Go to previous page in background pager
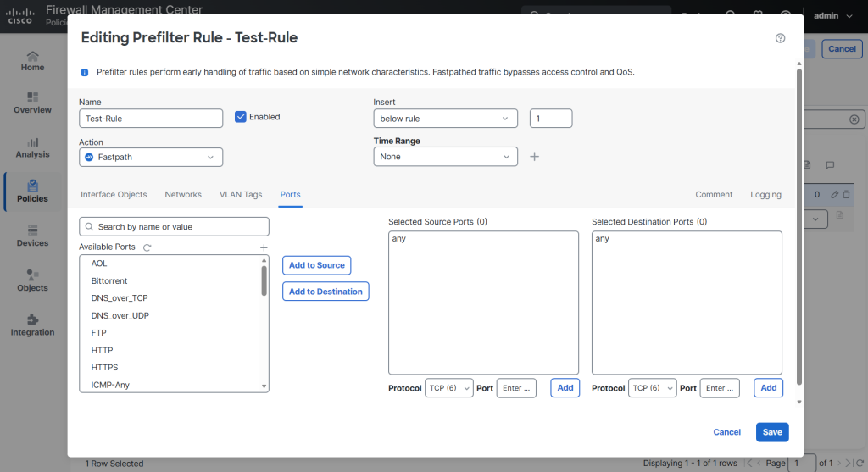This screenshot has width=868, height=472. (759, 464)
